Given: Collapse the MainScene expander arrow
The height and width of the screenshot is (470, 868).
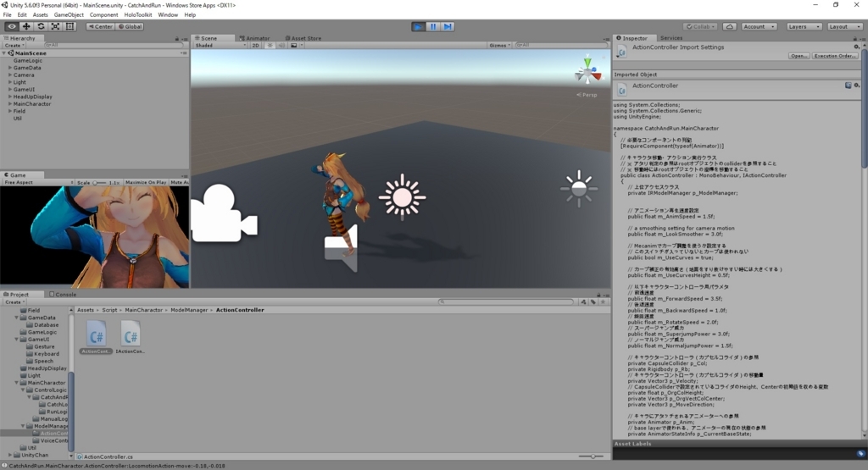Looking at the screenshot, I should coord(4,53).
